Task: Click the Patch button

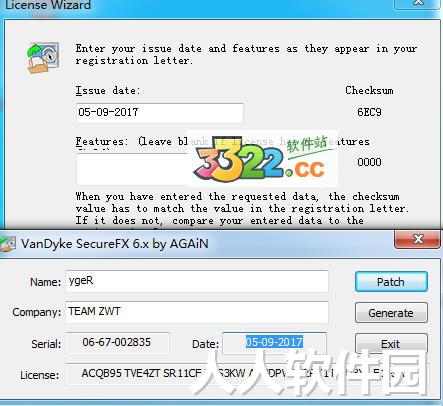Action: (x=391, y=282)
